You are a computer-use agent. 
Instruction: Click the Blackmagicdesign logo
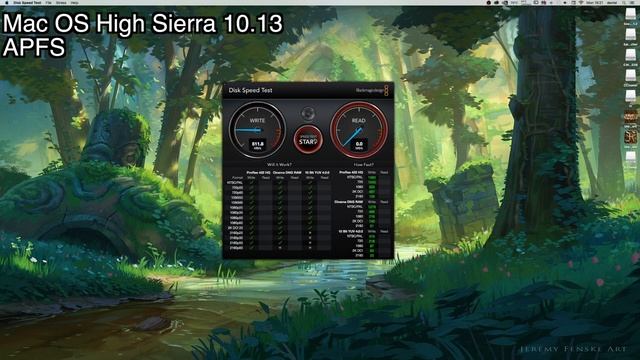[x=372, y=90]
